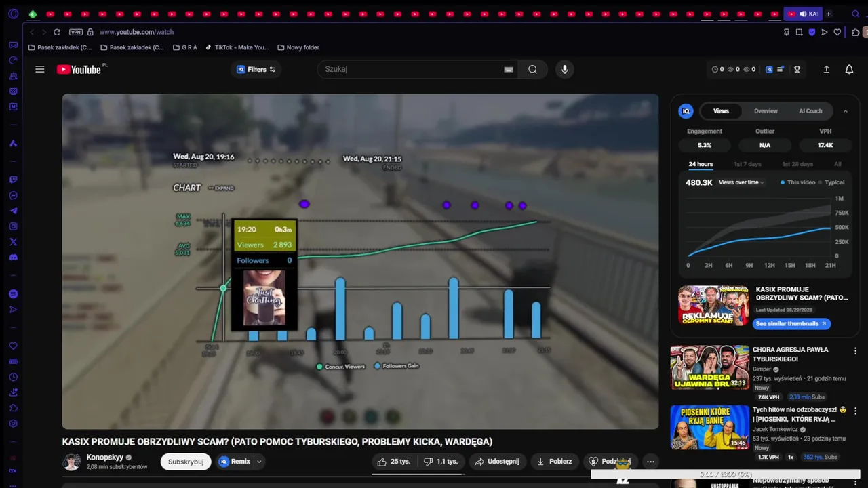The image size is (868, 488).
Task: Click the Subskrybuj subscribe button
Action: pos(186,462)
